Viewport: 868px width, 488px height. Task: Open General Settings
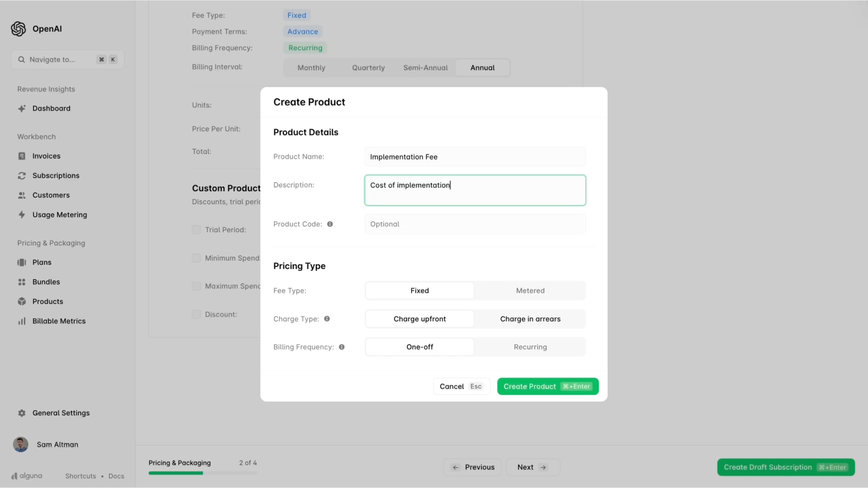pos(61,413)
